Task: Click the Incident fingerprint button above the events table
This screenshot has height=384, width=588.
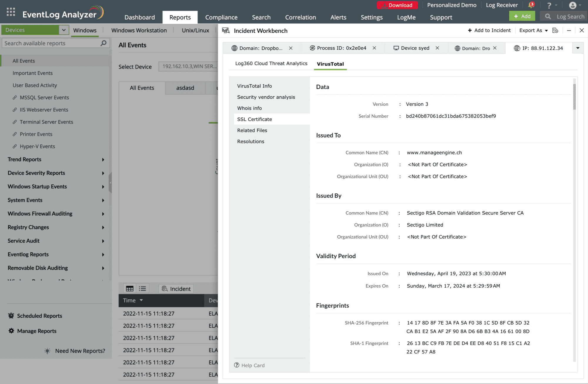Action: (x=176, y=289)
